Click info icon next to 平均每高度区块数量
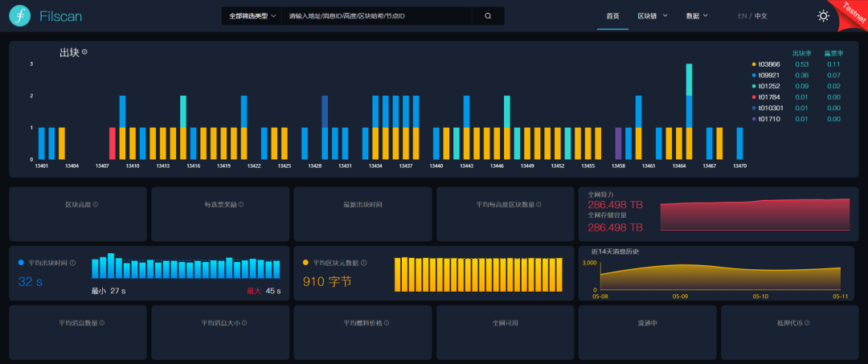Viewport: 868px width, 364px height. (538, 204)
